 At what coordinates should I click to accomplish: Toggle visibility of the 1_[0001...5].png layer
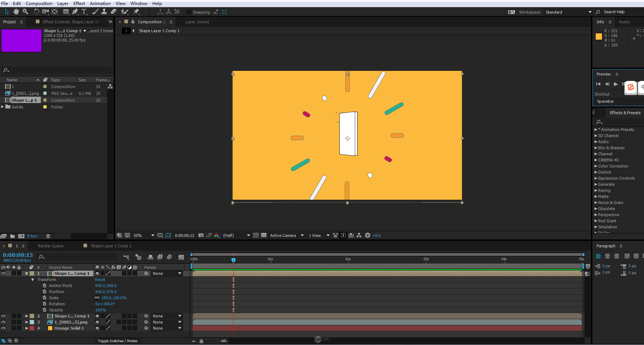[x=3, y=322]
